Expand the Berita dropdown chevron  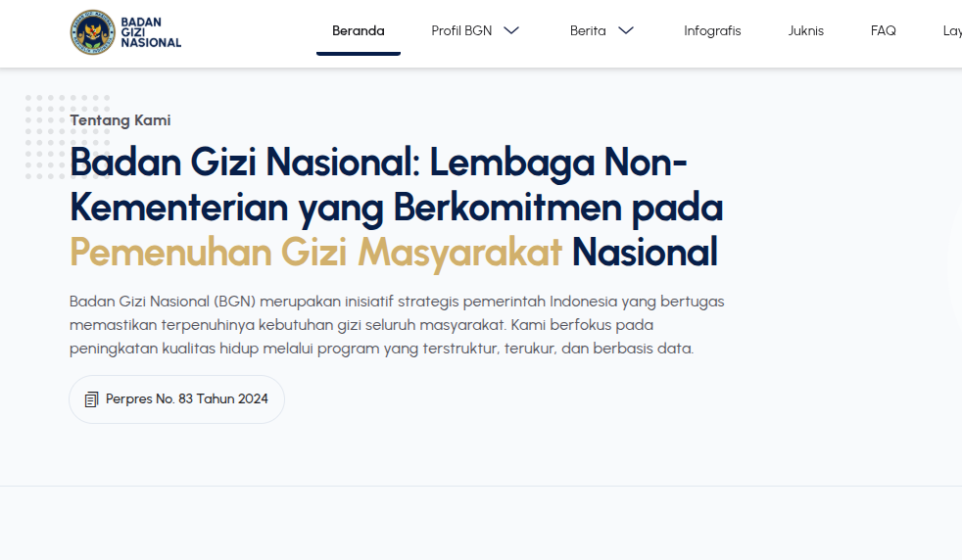[625, 30]
